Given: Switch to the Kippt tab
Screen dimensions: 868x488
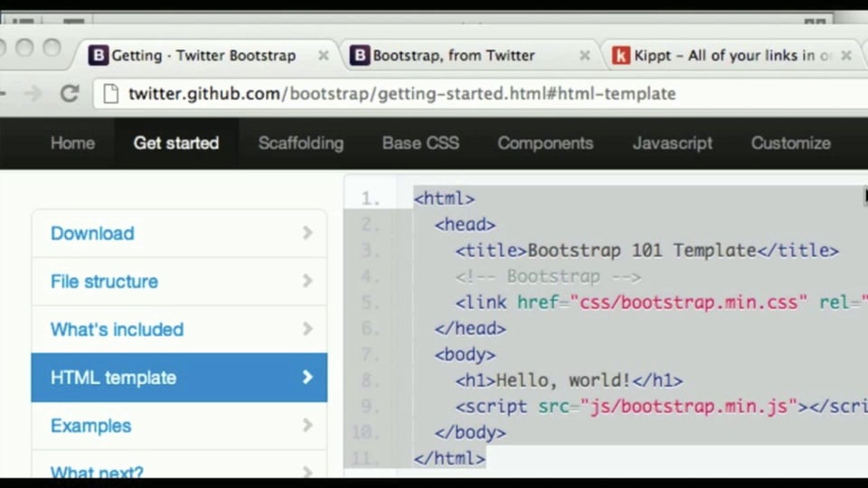Looking at the screenshot, I should pyautogui.click(x=731, y=55).
